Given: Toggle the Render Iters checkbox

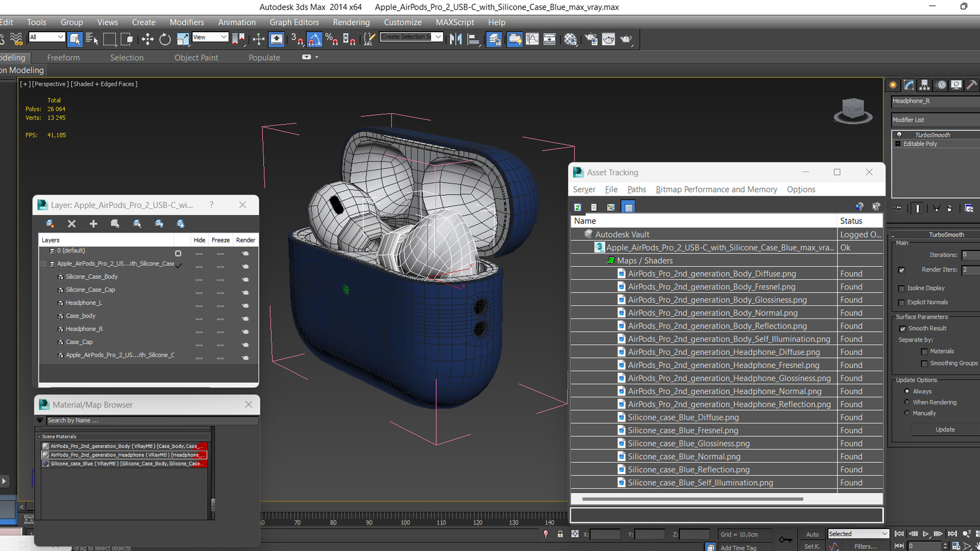Looking at the screenshot, I should click(x=901, y=270).
